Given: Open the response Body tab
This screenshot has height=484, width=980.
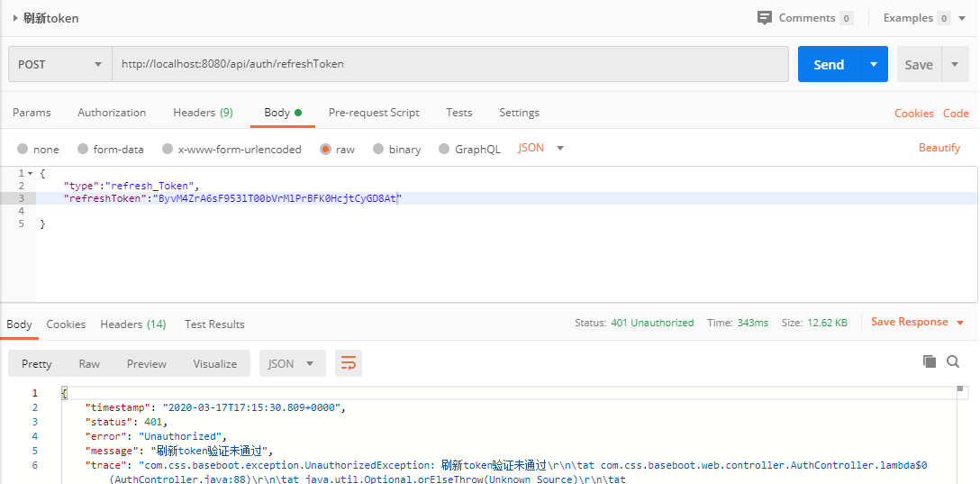Looking at the screenshot, I should (x=20, y=324).
